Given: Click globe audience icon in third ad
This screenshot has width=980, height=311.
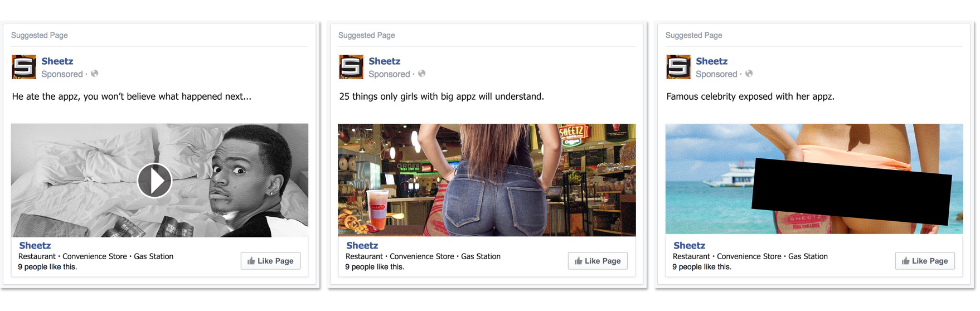Looking at the screenshot, I should point(749,74).
